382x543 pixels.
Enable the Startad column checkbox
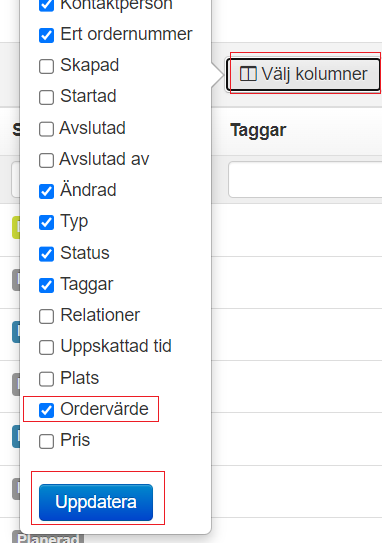[46, 97]
